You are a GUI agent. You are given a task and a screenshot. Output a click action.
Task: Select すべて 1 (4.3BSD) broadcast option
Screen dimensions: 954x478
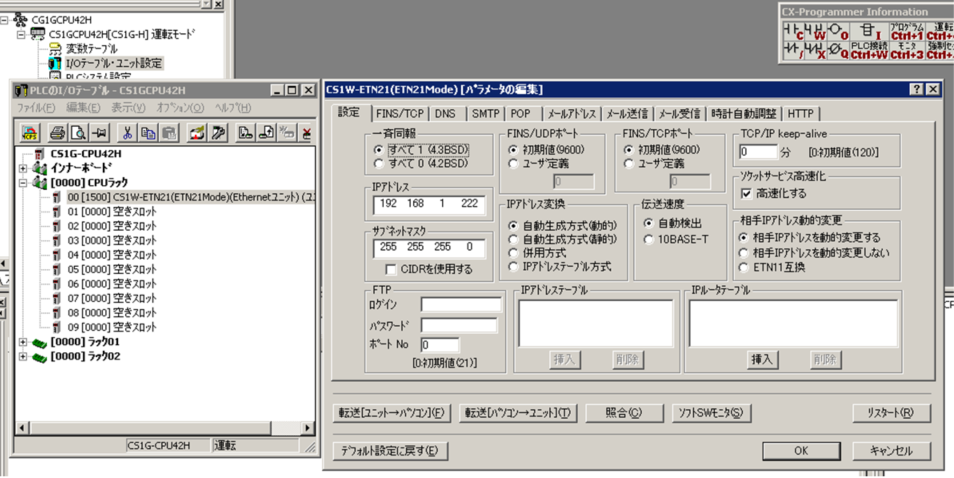(x=380, y=150)
